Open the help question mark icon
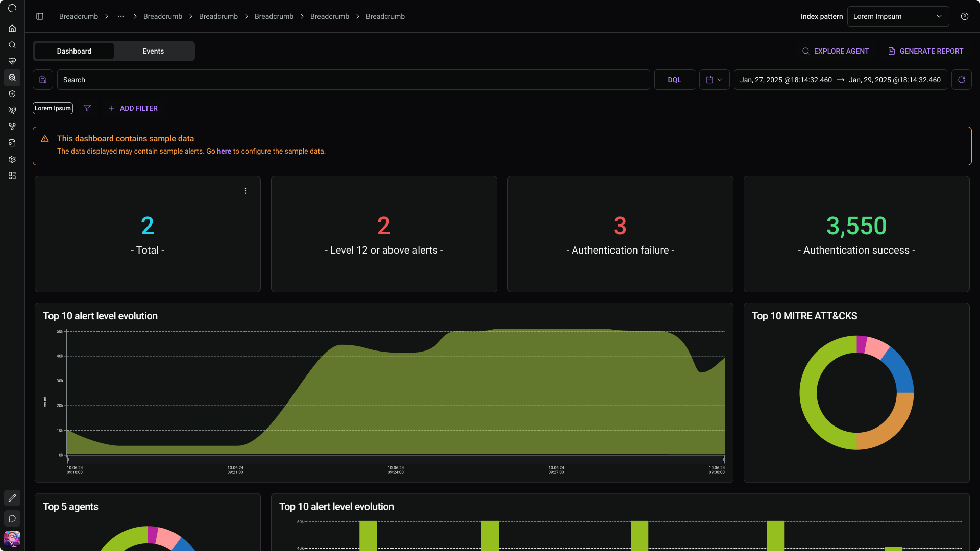This screenshot has height=551, width=980. pos(965,16)
